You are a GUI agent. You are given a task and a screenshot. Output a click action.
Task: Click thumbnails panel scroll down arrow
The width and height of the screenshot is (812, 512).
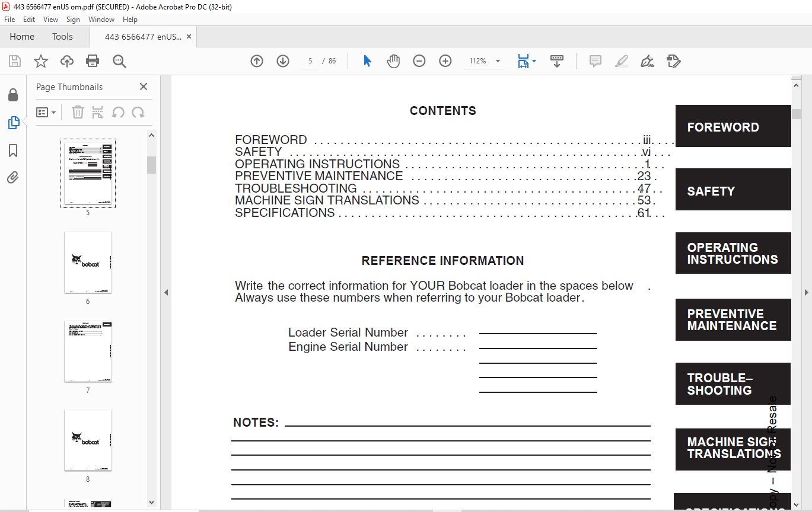[151, 502]
